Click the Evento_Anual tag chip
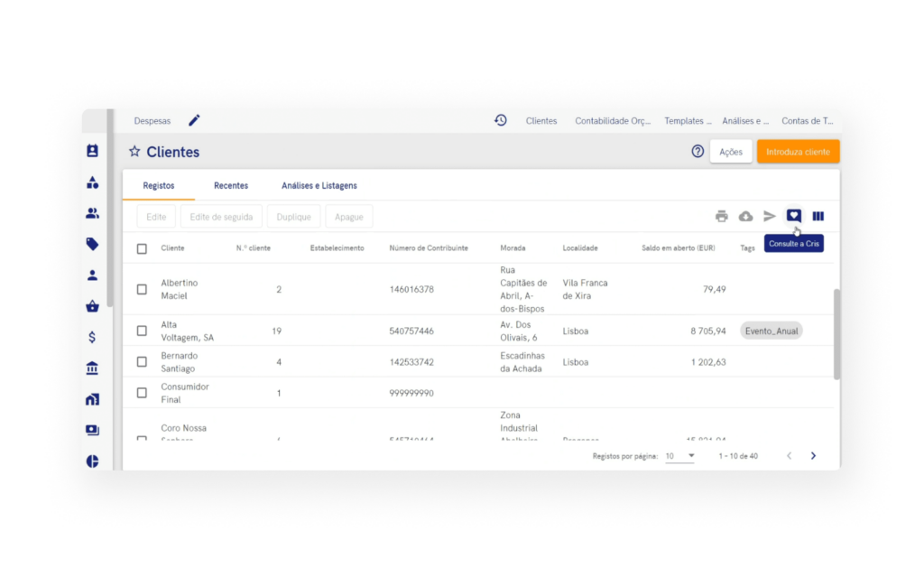The width and height of the screenshot is (924, 578). pos(771,331)
